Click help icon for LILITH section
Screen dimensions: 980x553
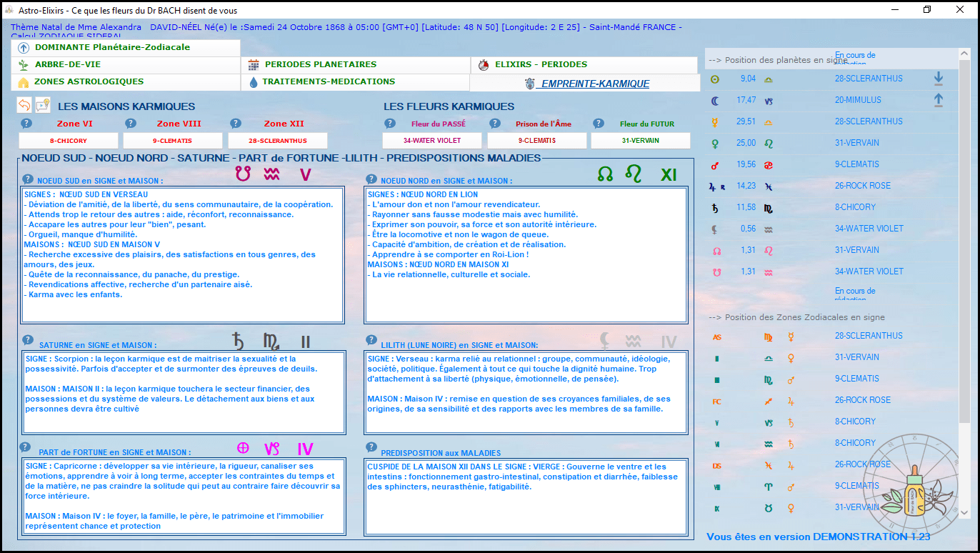point(371,340)
